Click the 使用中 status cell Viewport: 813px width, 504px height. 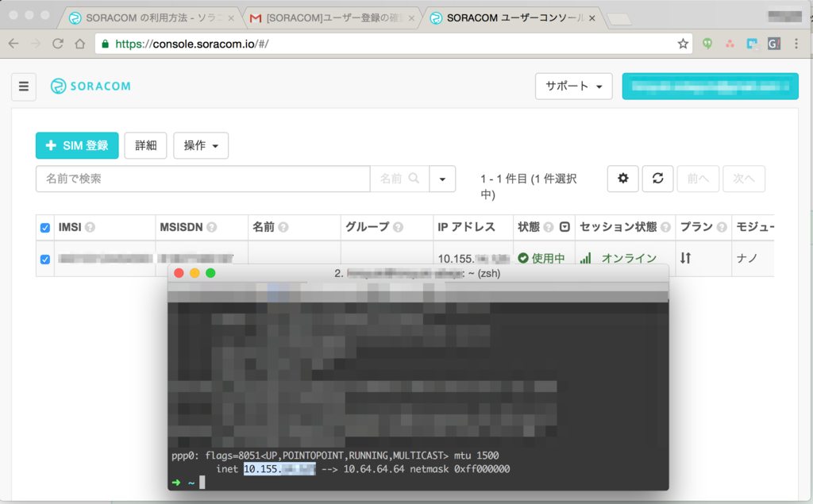click(x=541, y=258)
